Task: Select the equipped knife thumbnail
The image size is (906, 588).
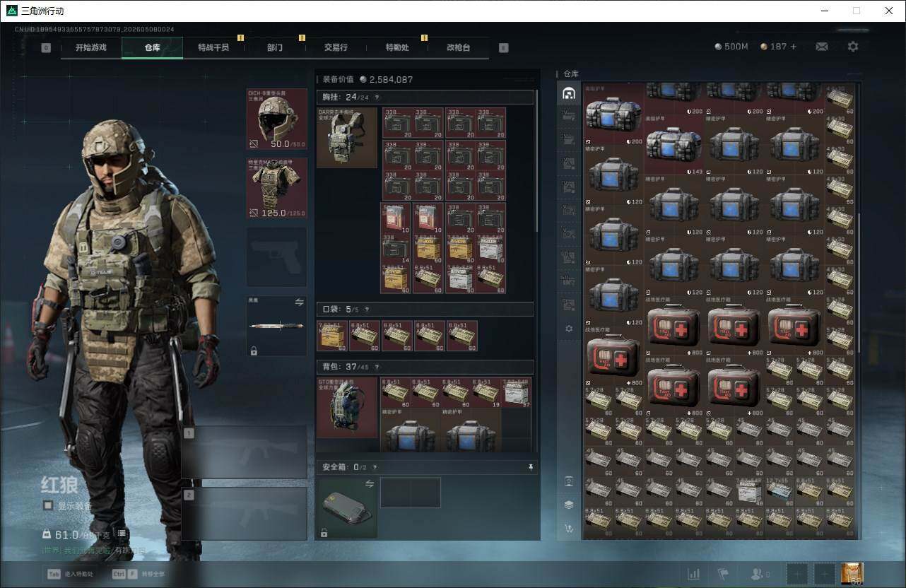Action: point(277,326)
